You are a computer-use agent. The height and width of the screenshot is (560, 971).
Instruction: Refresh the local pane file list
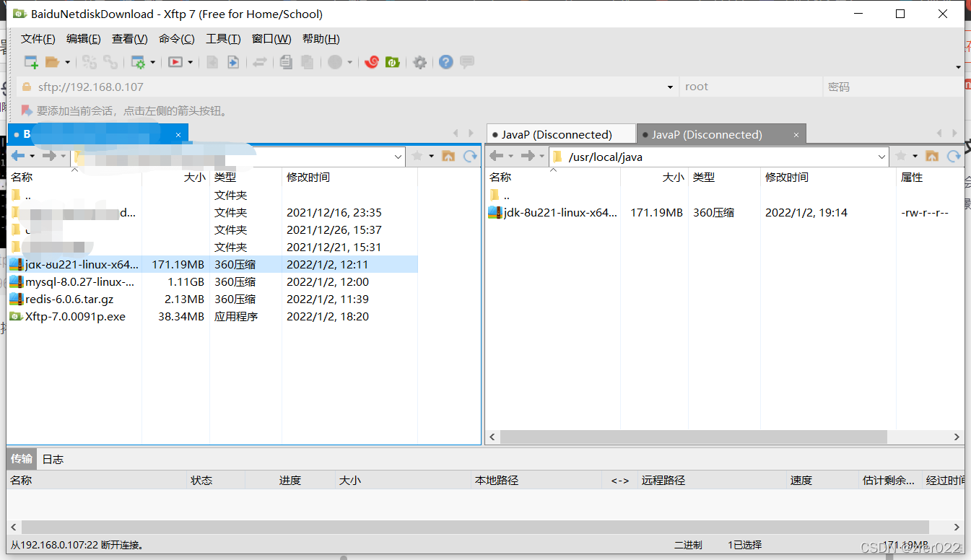pos(470,156)
